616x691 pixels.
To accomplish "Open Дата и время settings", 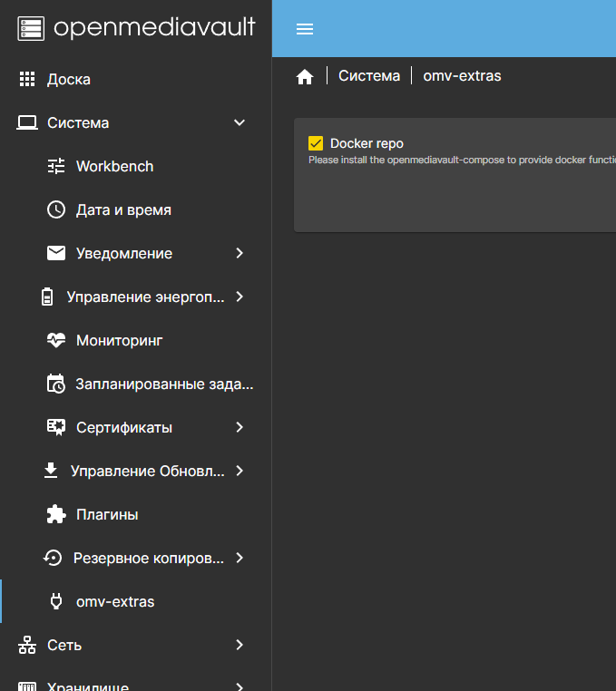I will (136, 209).
